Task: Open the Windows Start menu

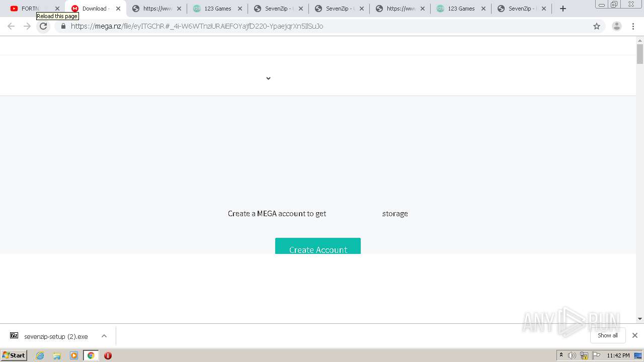Action: [14, 355]
